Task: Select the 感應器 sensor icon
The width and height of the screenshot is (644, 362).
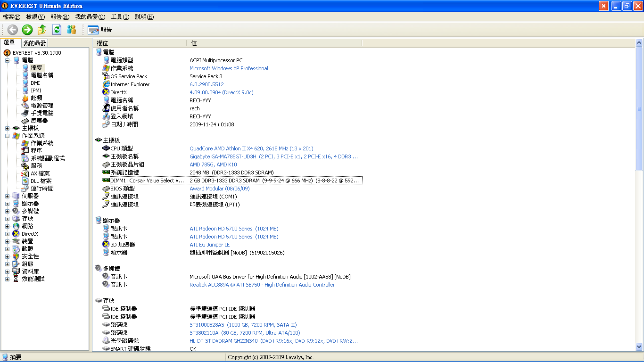Action: (x=25, y=121)
